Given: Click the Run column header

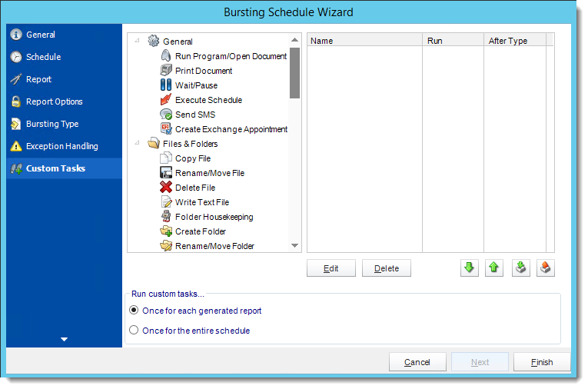Looking at the screenshot, I should [x=453, y=40].
